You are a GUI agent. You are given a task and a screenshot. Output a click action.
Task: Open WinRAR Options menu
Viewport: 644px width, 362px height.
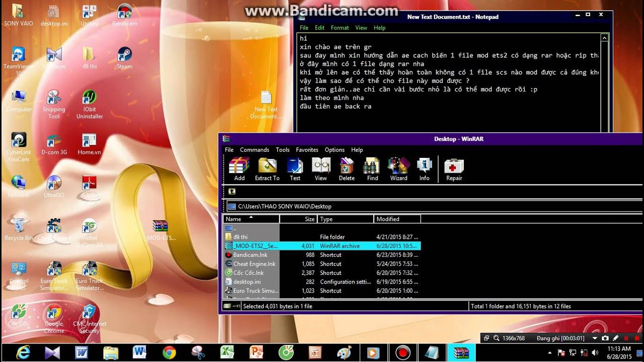[335, 150]
